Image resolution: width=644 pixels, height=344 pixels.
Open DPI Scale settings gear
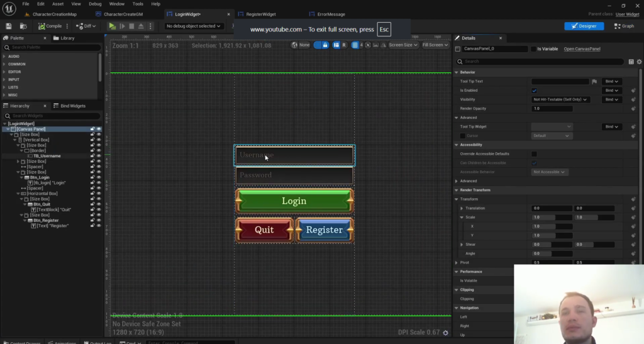[x=446, y=333]
